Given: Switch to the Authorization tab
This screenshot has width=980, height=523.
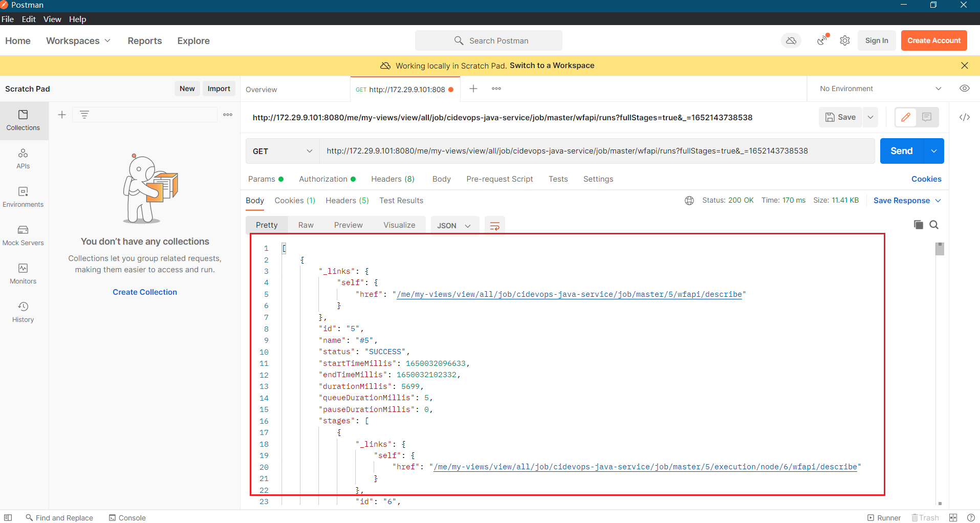Looking at the screenshot, I should (x=328, y=179).
